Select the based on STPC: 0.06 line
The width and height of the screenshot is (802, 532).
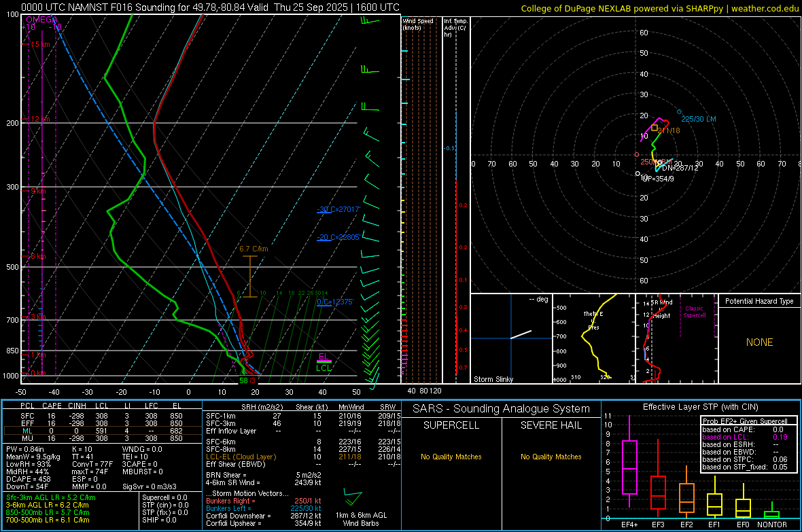pos(745,460)
